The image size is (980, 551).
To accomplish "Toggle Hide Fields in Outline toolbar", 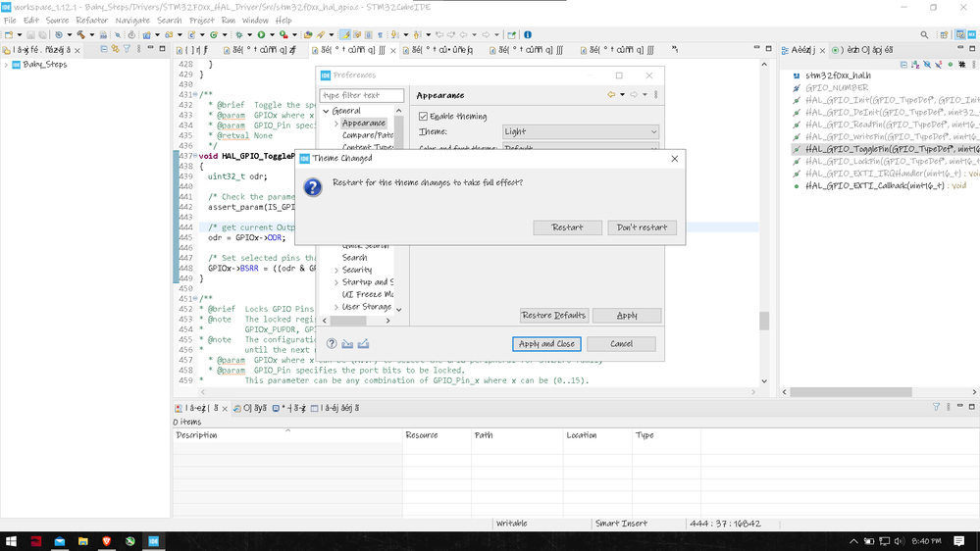I will pos(927,65).
